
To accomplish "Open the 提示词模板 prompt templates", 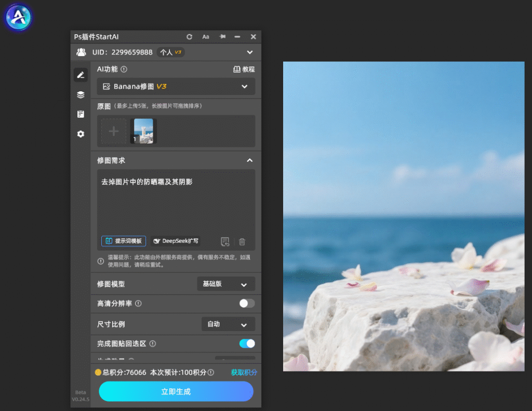I will click(124, 241).
